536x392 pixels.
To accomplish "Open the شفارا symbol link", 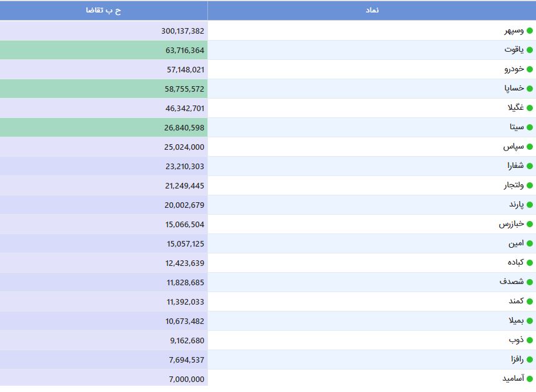I will pos(515,166).
